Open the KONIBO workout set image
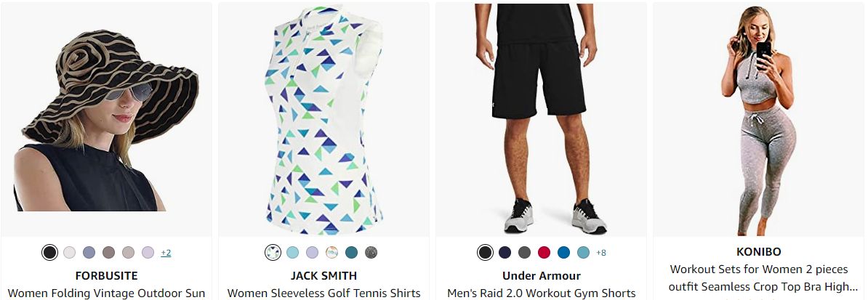 759,120
